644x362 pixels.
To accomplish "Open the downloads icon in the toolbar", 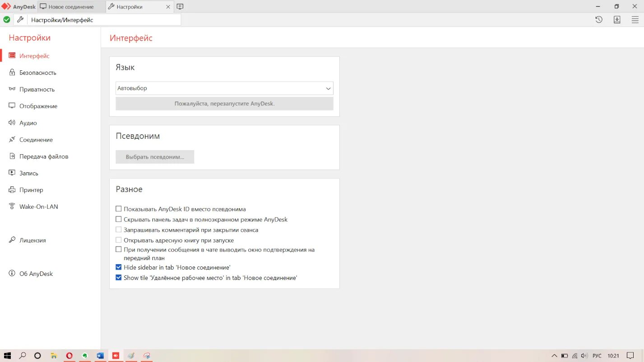I will coord(617,20).
